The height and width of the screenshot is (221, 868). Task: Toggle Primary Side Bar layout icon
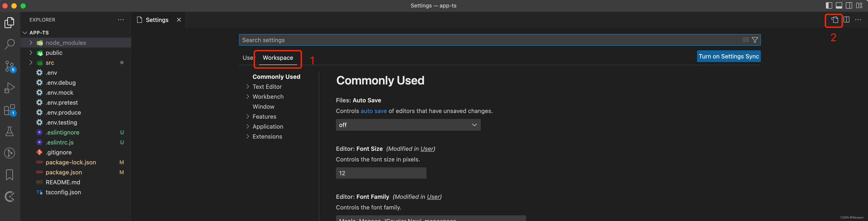[829, 5]
